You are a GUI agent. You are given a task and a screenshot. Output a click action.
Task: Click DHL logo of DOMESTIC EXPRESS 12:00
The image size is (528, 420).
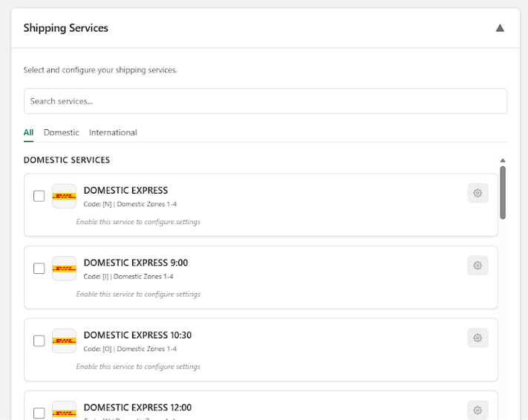coord(65,413)
